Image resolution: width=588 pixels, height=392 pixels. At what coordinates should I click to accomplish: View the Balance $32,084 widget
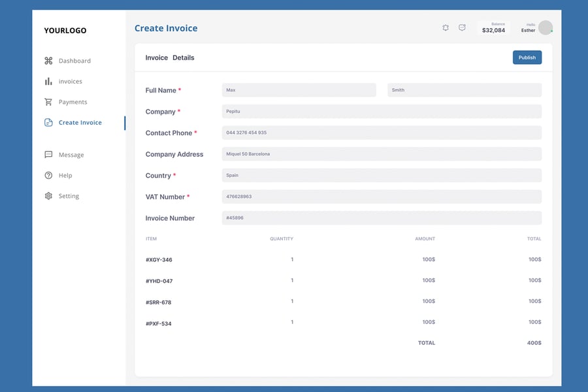click(493, 28)
